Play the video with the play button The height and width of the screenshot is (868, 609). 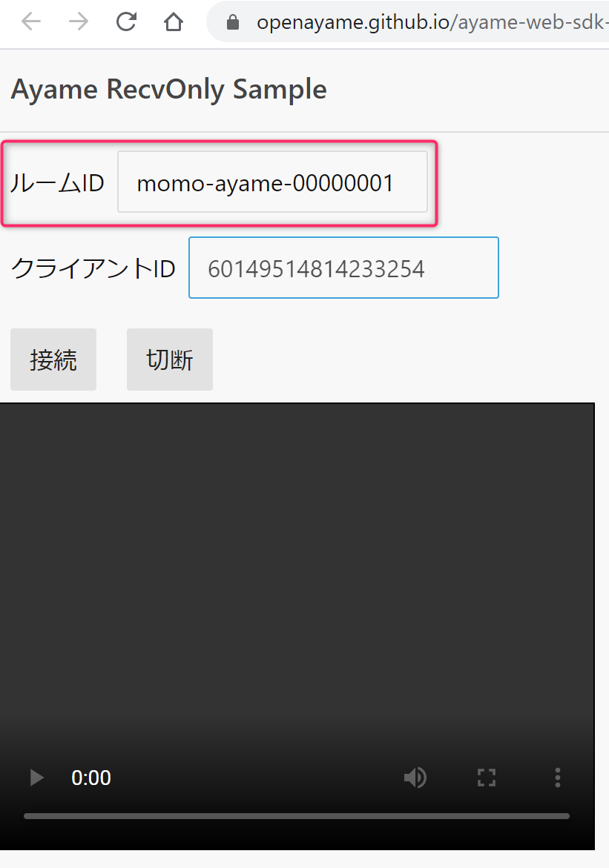pos(36,778)
